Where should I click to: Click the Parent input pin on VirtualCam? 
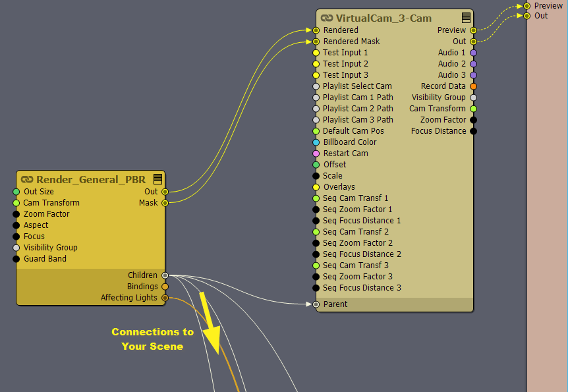coord(316,304)
